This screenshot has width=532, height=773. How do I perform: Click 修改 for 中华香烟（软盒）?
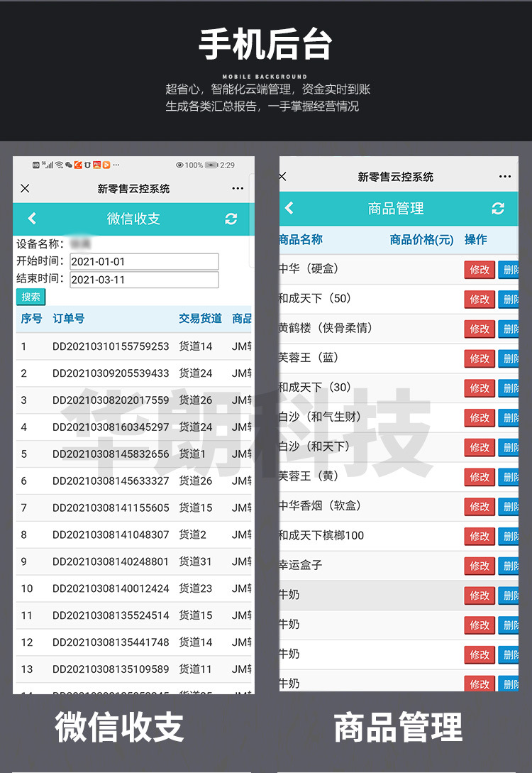480,506
